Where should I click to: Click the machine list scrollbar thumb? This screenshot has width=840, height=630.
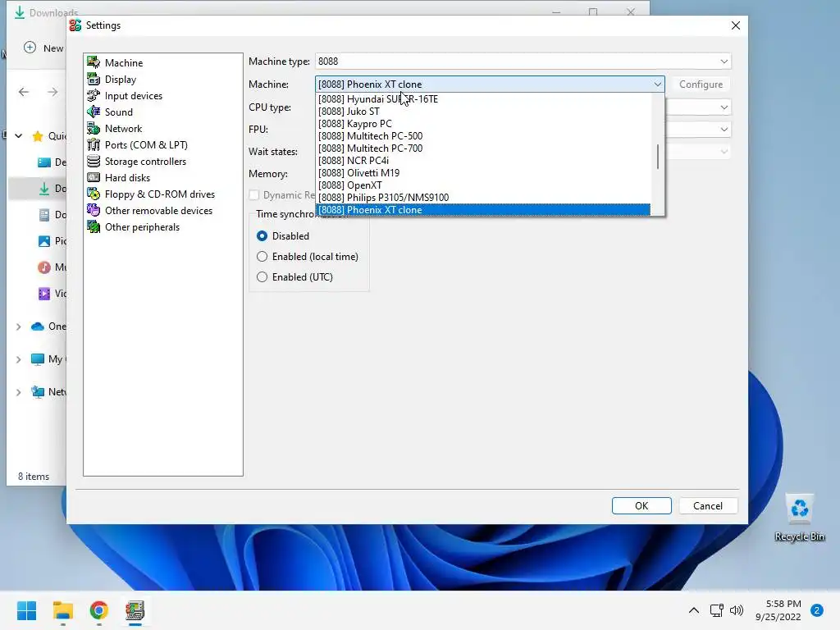658,157
